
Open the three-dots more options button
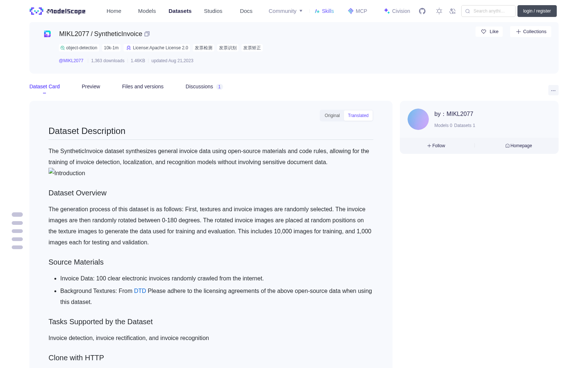[553, 90]
